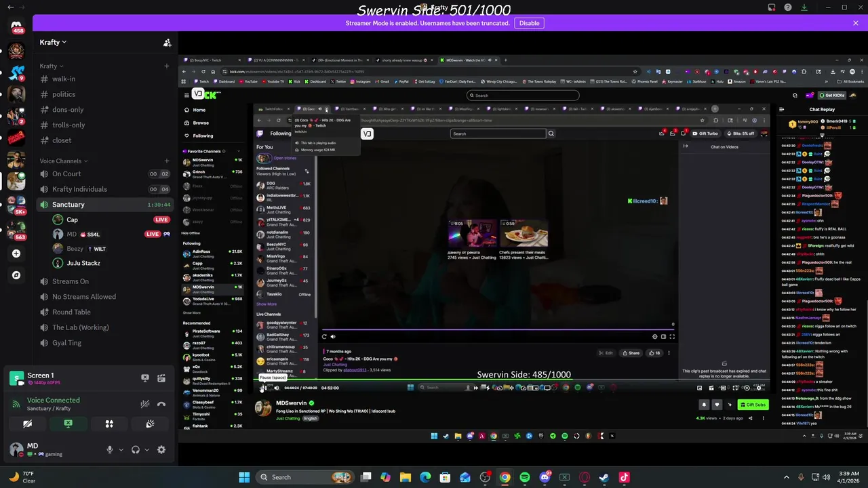This screenshot has height=488, width=868.
Task: Click Windows taskbar search box
Action: point(305,477)
